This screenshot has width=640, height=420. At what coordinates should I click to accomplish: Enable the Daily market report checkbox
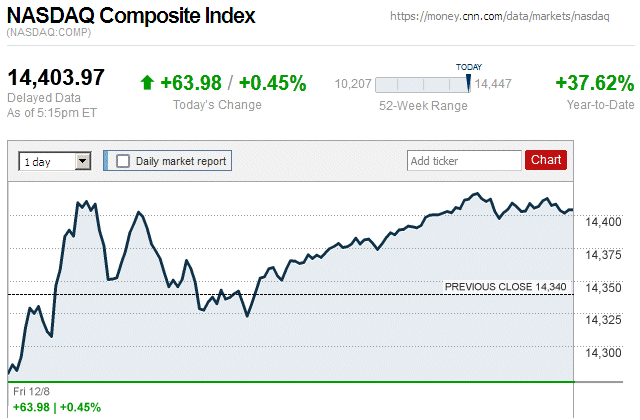click(123, 160)
